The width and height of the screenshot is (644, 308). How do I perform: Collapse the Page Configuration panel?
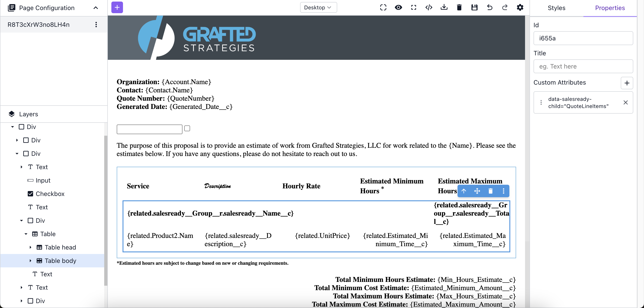[x=95, y=8]
